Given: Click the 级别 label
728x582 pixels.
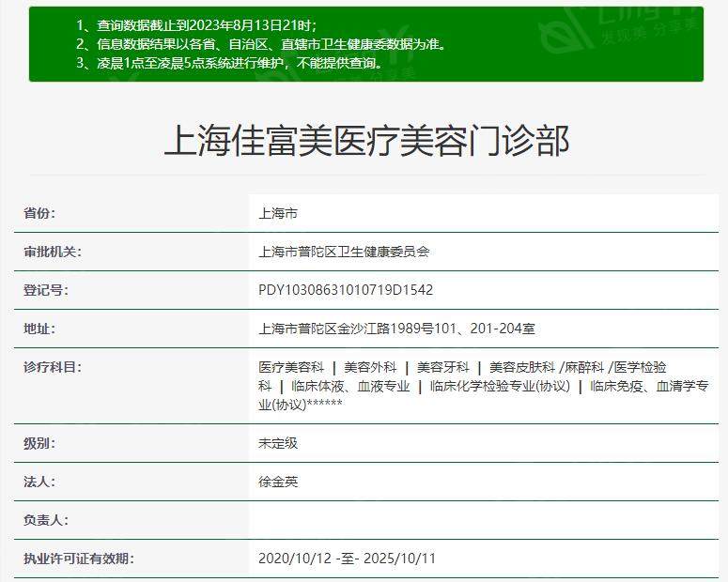Looking at the screenshot, I should coord(39,443).
